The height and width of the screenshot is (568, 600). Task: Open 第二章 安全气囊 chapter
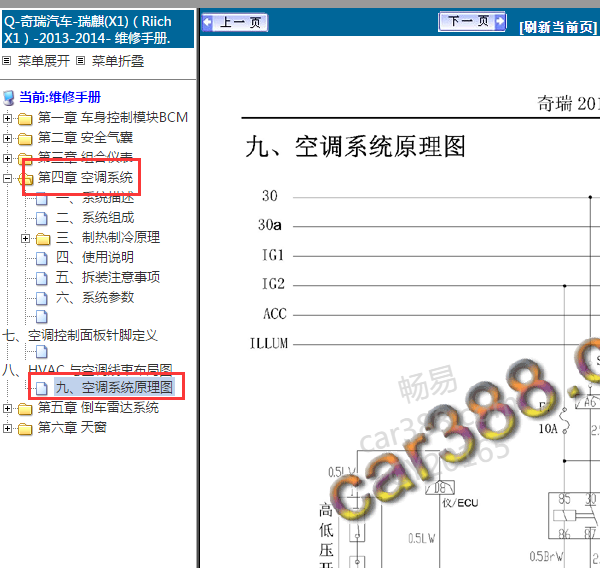[x=85, y=137]
